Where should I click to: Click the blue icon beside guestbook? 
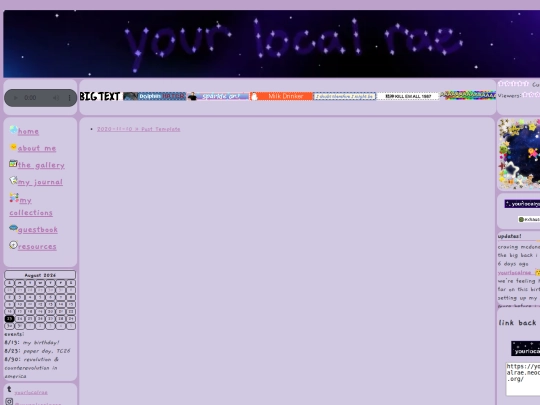point(13,228)
